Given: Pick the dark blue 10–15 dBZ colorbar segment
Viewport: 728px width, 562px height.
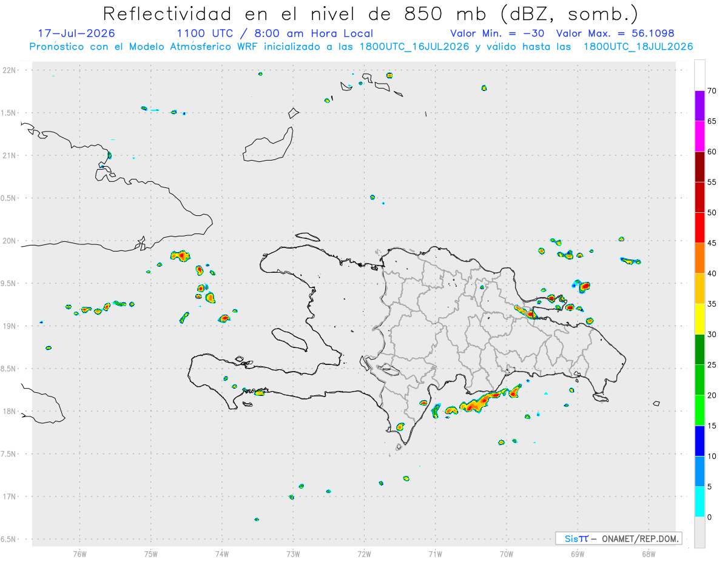Looking at the screenshot, I should [x=699, y=441].
